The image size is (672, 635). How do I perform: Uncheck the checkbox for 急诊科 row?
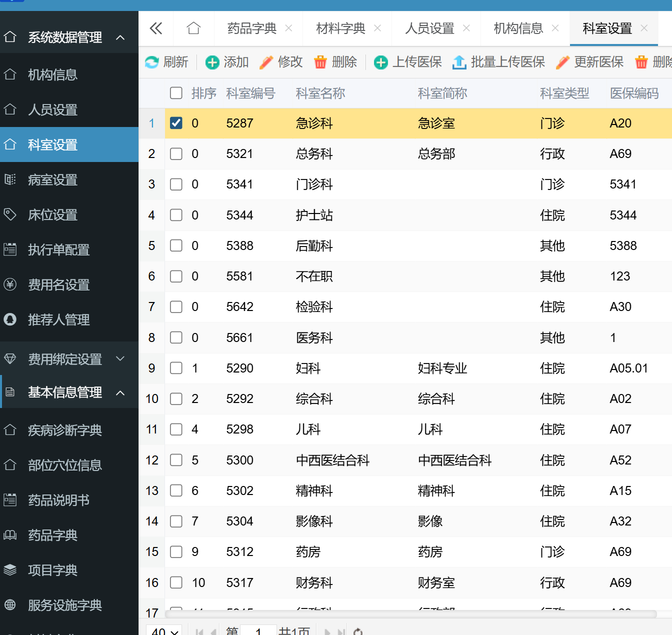176,123
